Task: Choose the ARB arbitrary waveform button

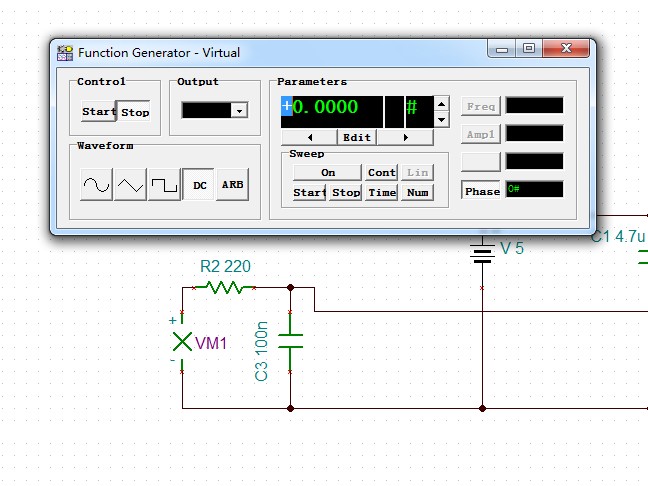Action: [233, 185]
